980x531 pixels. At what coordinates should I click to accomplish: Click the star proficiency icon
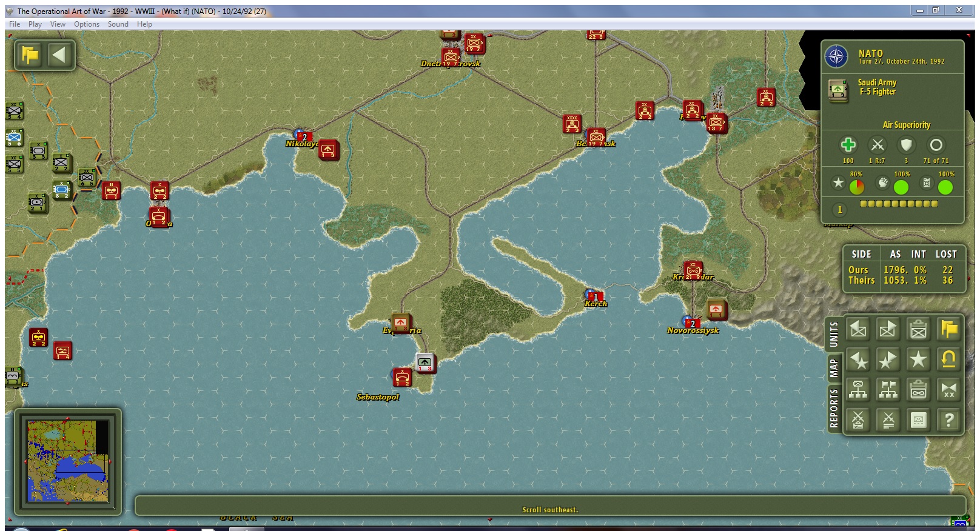point(838,182)
